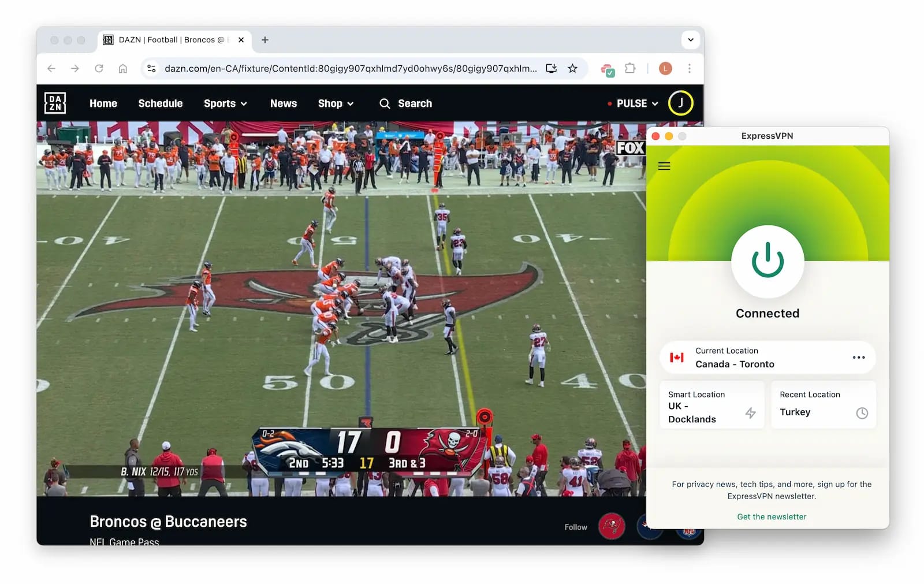The height and width of the screenshot is (584, 924).
Task: Open the Chrome extensions puzzle icon
Action: (x=630, y=68)
